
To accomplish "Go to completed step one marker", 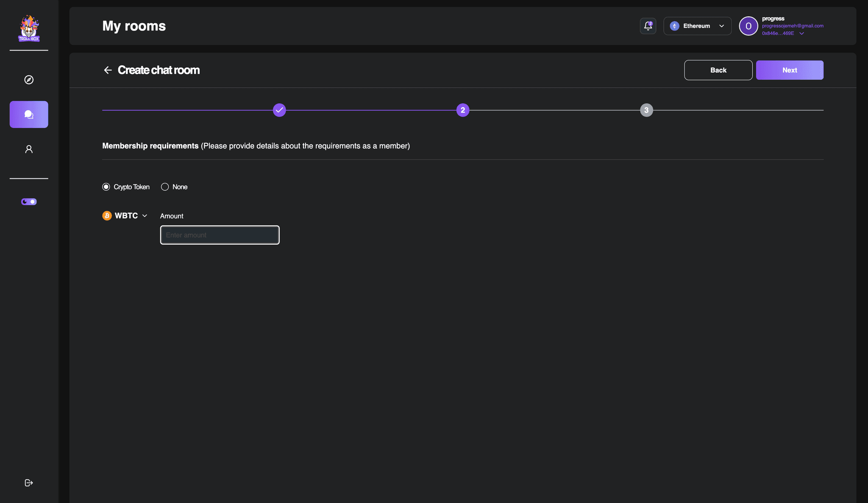I will tap(279, 110).
